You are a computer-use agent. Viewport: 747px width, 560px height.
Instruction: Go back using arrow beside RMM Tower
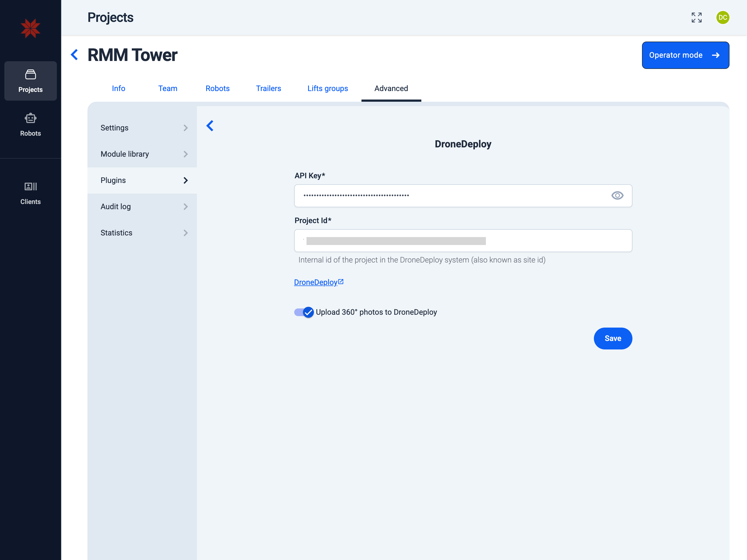click(75, 55)
